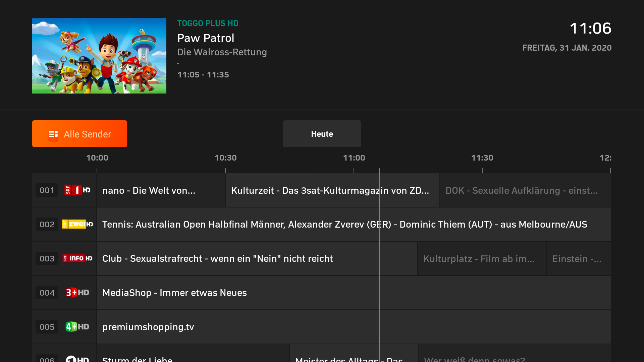Open premiumshopping.tv program
The image size is (644, 362).
[x=354, y=327]
